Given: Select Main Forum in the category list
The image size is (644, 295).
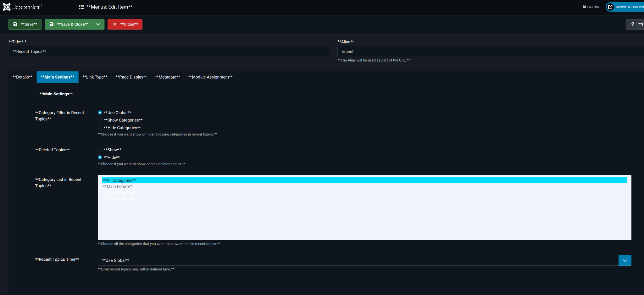Looking at the screenshot, I should coord(118,186).
